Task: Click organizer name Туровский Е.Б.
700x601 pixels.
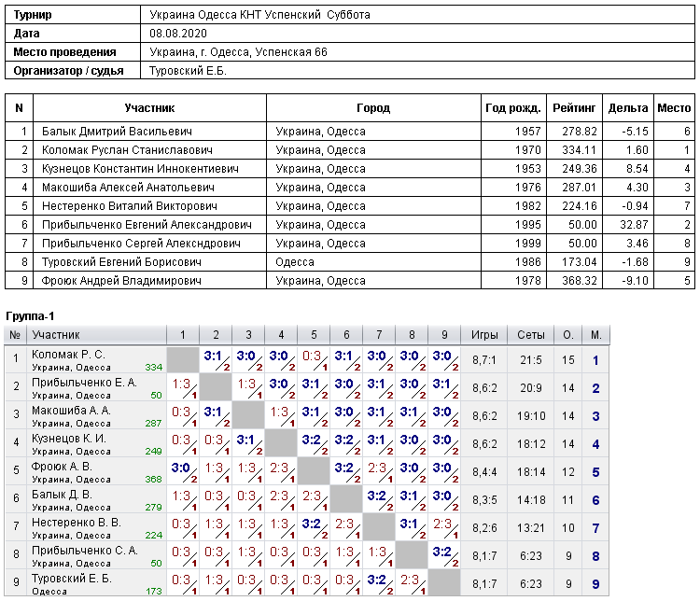Action: [x=188, y=71]
